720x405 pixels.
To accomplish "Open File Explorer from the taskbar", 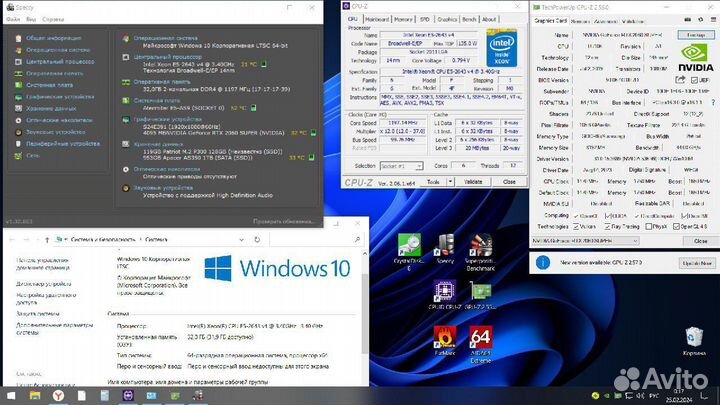I will [34, 395].
